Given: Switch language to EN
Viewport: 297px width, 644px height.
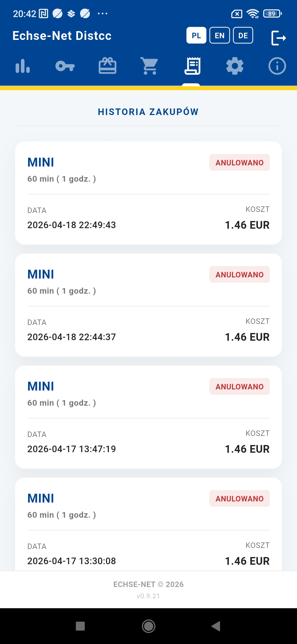Looking at the screenshot, I should (219, 36).
